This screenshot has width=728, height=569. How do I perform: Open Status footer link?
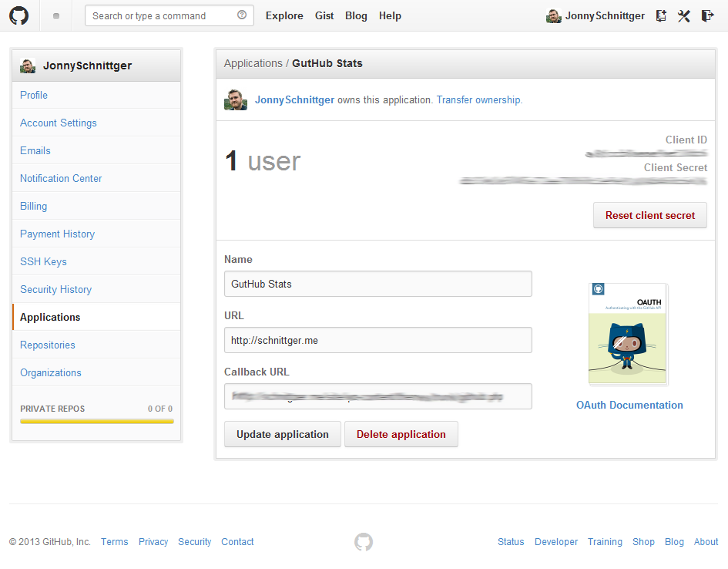(x=511, y=541)
